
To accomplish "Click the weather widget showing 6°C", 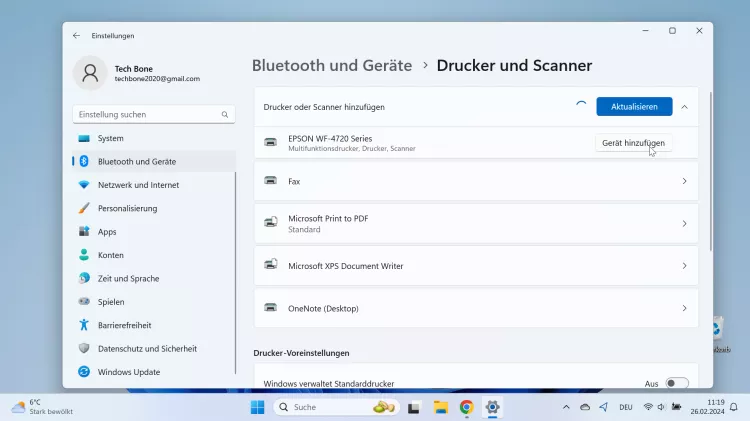I will coord(42,407).
